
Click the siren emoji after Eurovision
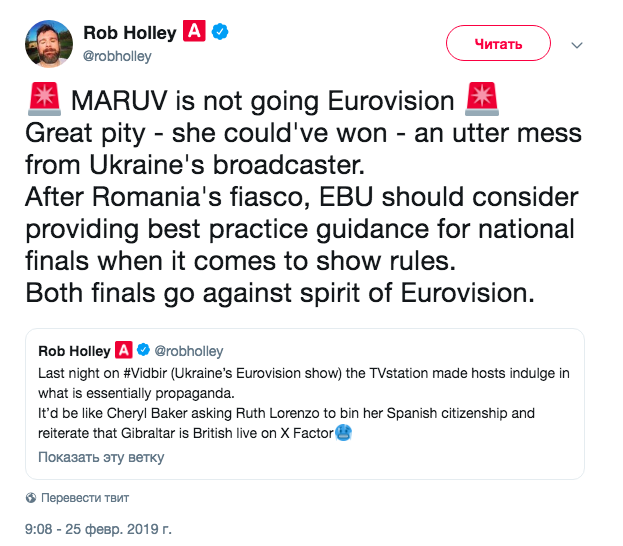click(x=482, y=103)
